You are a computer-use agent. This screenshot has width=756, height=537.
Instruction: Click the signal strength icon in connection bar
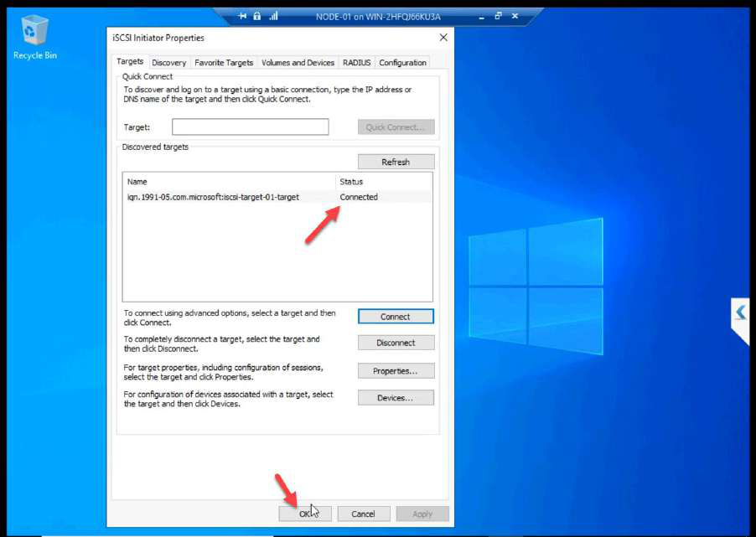pyautogui.click(x=273, y=17)
